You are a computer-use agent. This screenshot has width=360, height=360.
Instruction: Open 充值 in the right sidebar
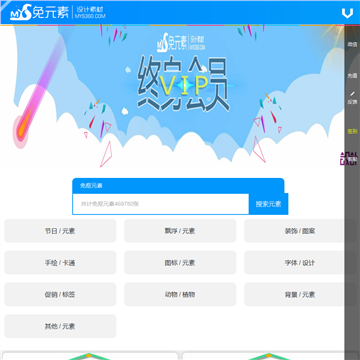point(352,75)
